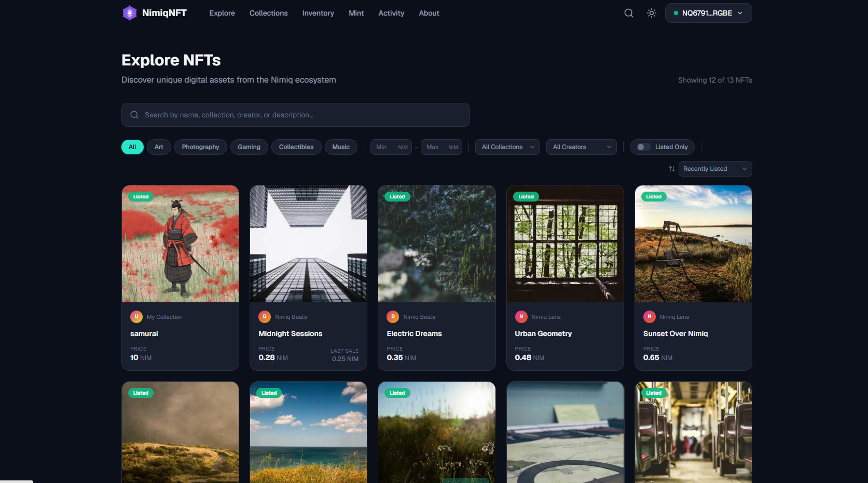The width and height of the screenshot is (868, 483).
Task: Open Nimiq Lens link on Urban Geometry card
Action: (x=546, y=317)
